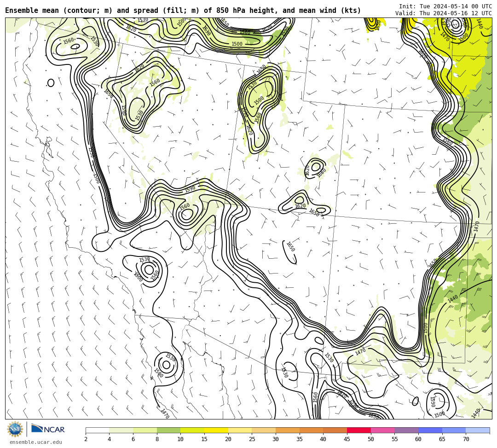Image resolution: width=497 pixels, height=448 pixels.
Task: Pick the light green 6–8 m colorbar segment
Action: pyautogui.click(x=145, y=430)
